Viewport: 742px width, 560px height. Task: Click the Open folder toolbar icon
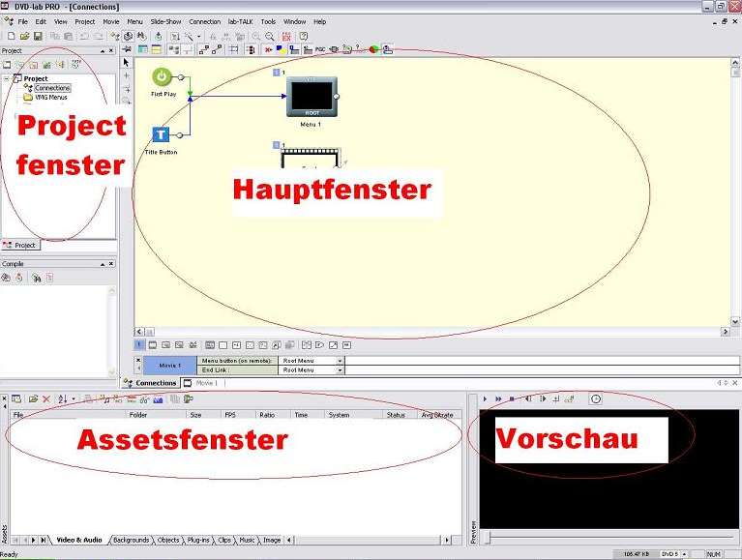pos(23,36)
